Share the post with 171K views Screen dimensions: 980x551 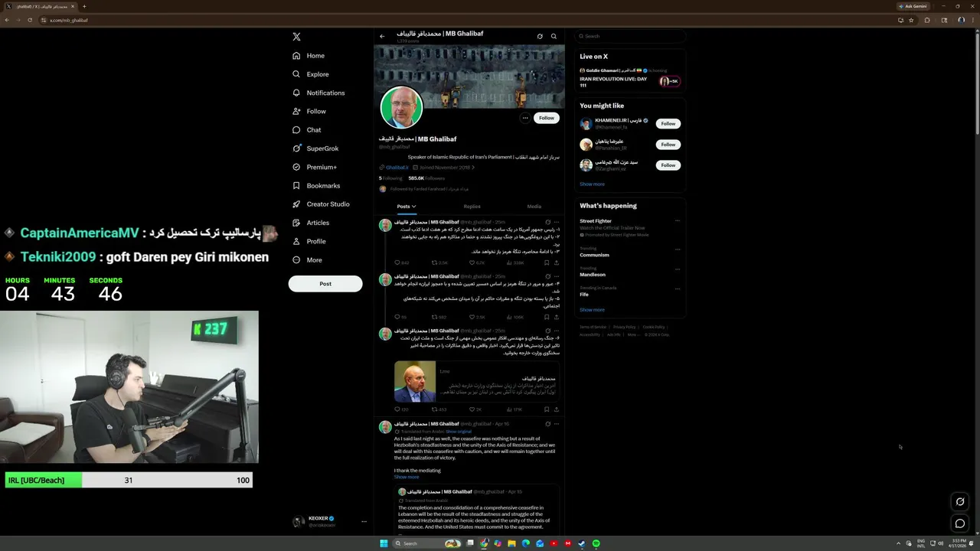click(x=557, y=409)
